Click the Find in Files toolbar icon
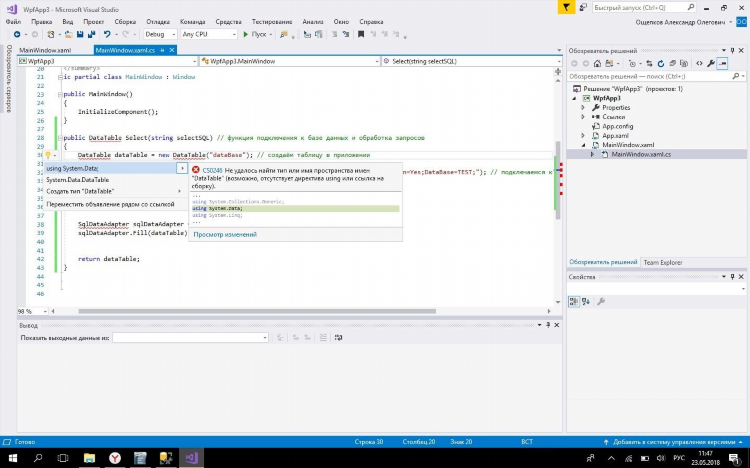The width and height of the screenshot is (750, 468). click(x=284, y=34)
